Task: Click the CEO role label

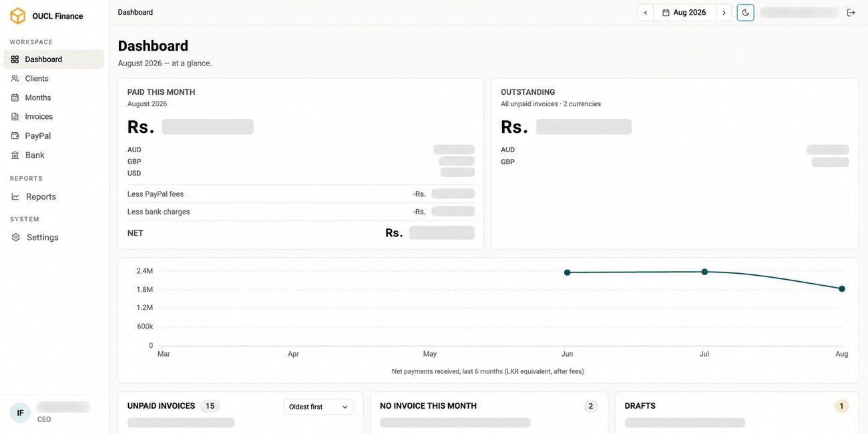Action: (44, 419)
